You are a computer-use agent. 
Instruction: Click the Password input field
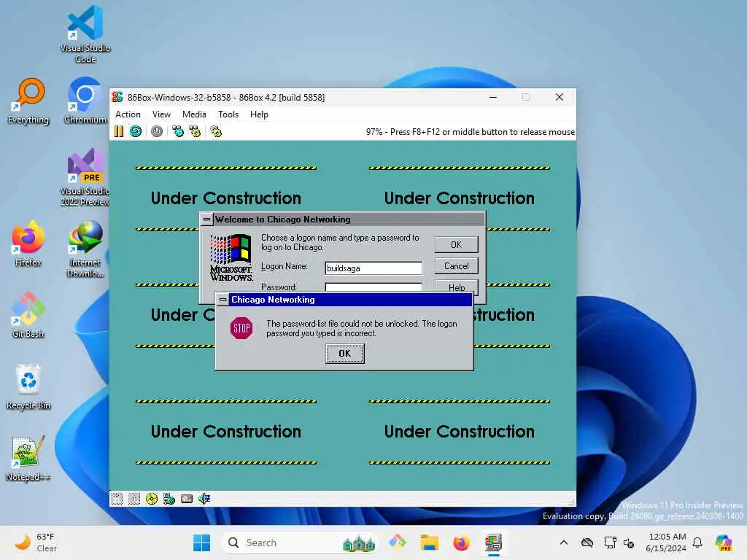(373, 287)
